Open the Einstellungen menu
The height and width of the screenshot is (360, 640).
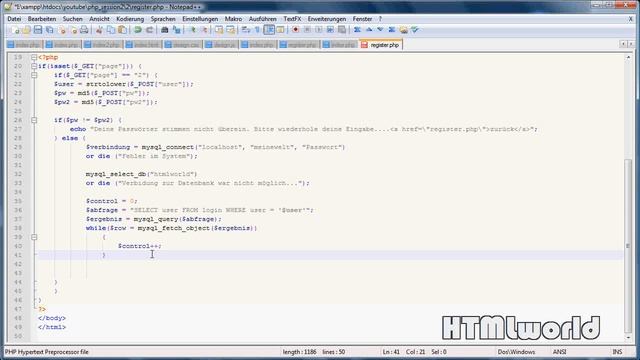[x=200, y=19]
